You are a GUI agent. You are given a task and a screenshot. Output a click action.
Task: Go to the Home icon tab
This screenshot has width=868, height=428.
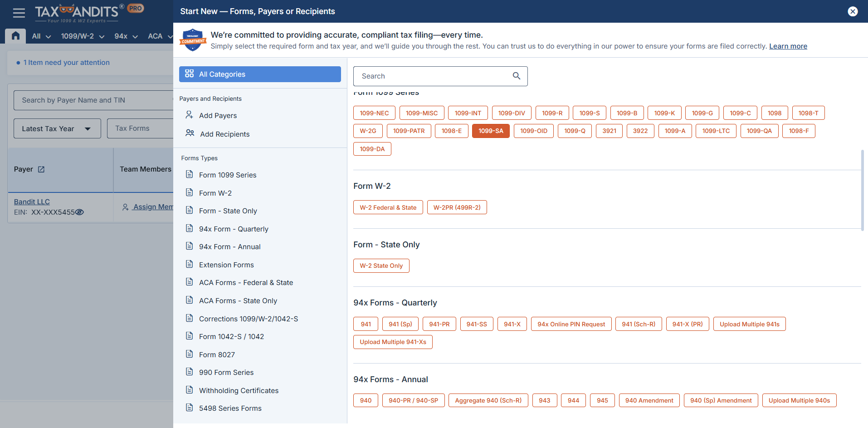point(15,36)
